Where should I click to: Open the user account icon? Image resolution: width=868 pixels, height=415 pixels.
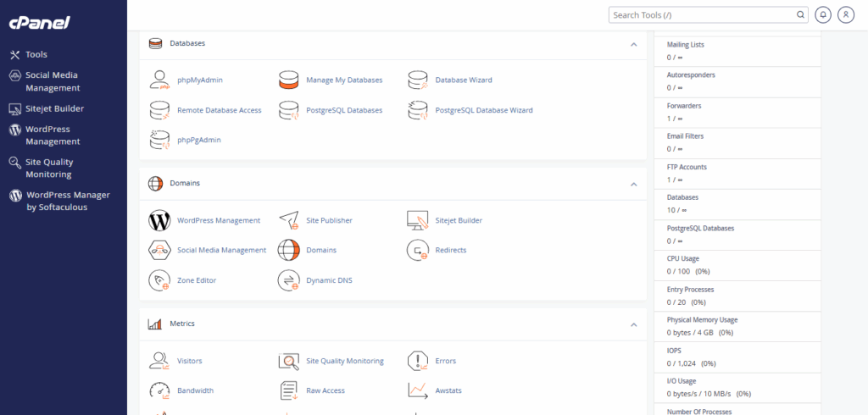[846, 15]
